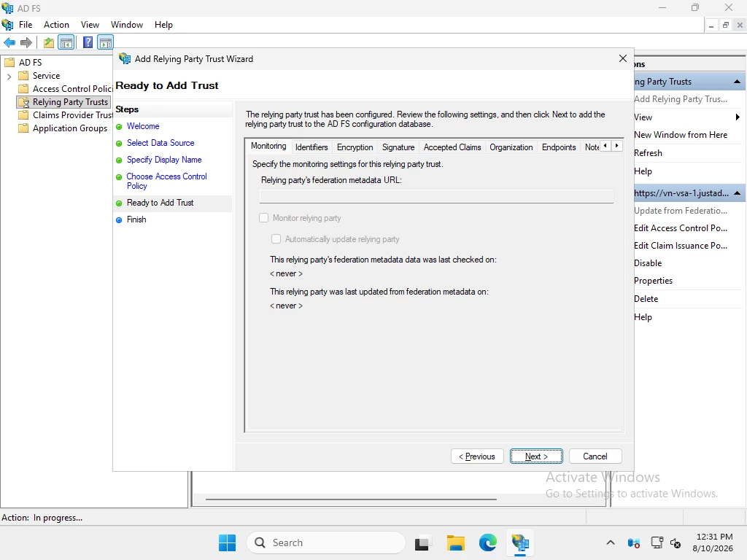Open the File menu
This screenshot has height=560, width=747.
(26, 25)
